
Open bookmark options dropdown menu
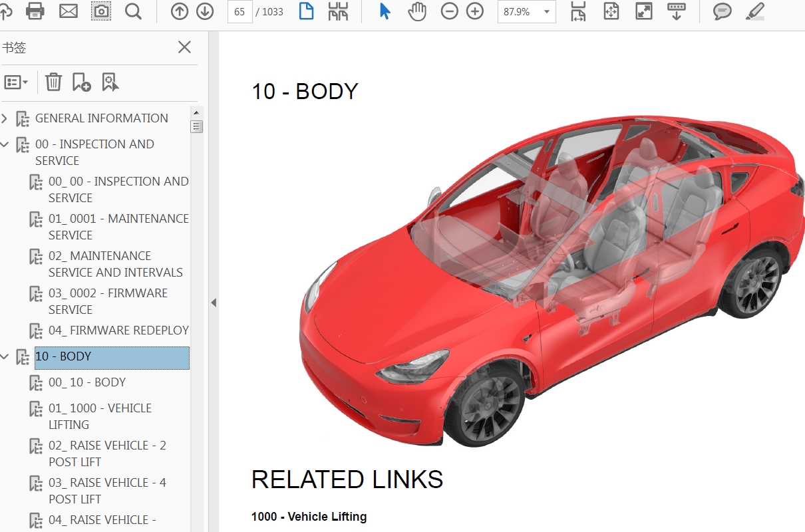[16, 82]
